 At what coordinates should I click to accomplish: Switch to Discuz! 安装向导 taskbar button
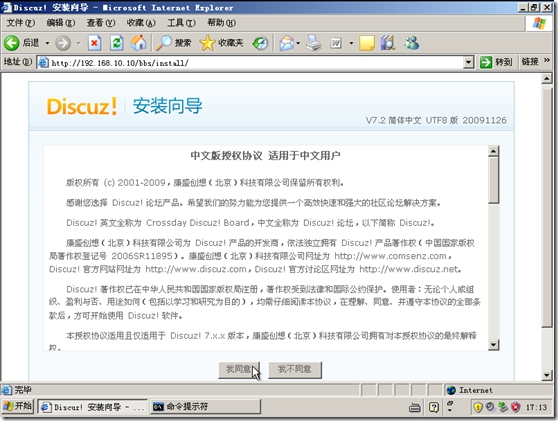(93, 407)
